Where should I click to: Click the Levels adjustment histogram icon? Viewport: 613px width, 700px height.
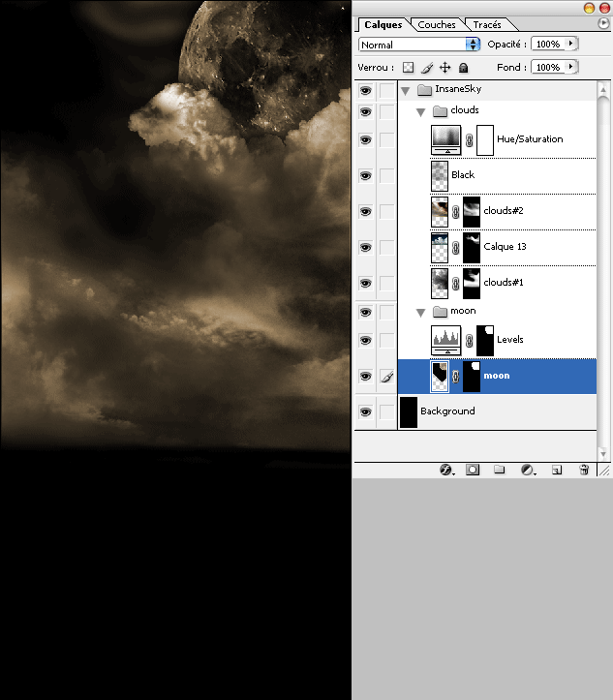[446, 340]
